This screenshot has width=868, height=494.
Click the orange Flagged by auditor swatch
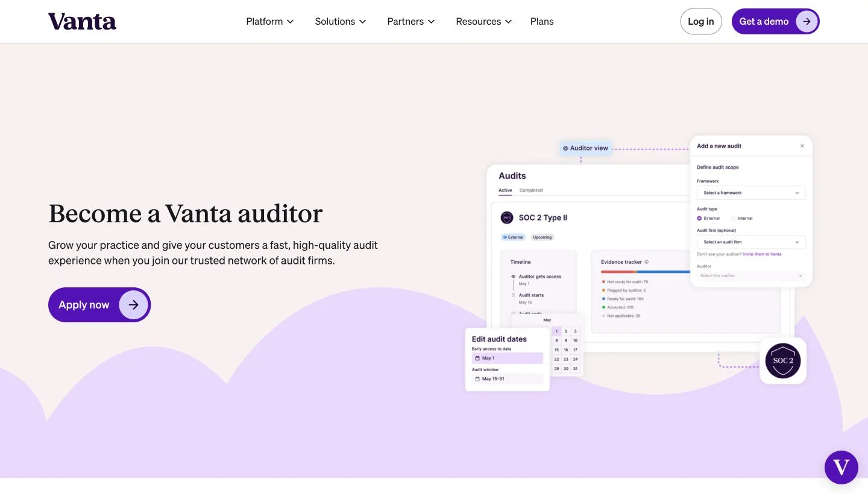603,290
